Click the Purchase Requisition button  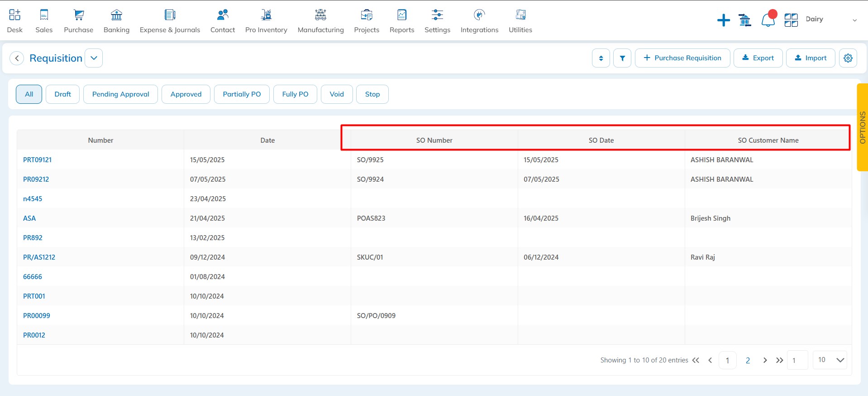click(682, 58)
